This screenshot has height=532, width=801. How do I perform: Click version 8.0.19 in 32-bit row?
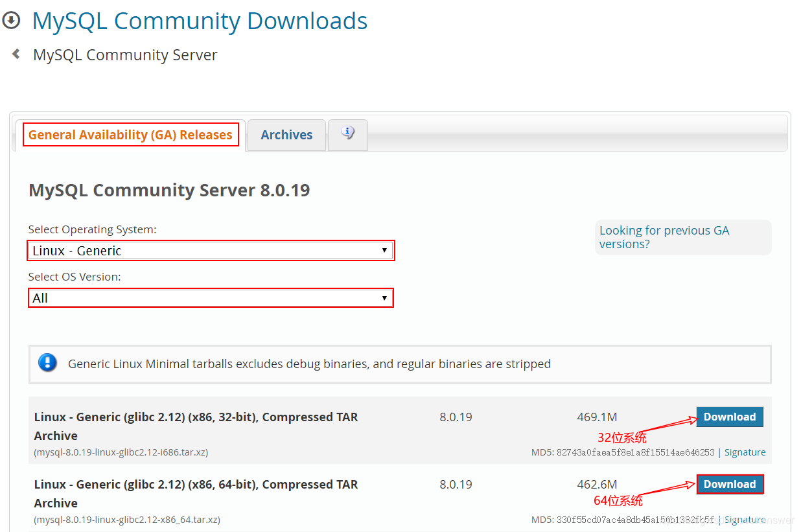point(456,417)
